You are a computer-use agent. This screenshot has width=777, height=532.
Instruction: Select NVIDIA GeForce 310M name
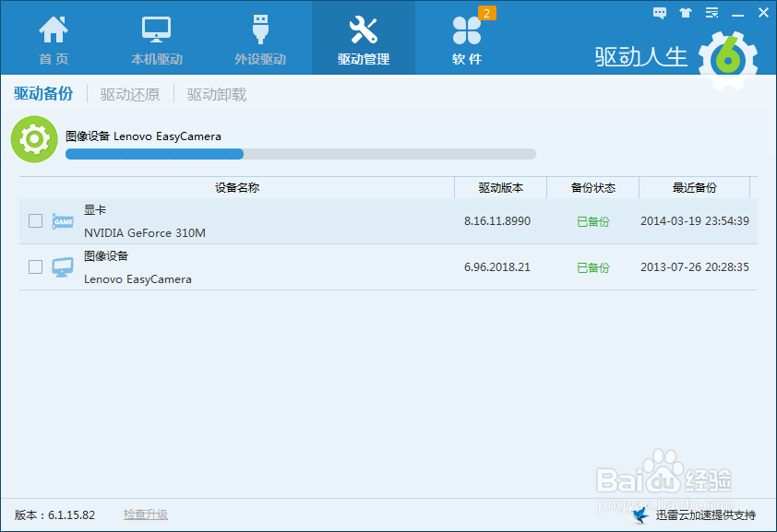145,232
